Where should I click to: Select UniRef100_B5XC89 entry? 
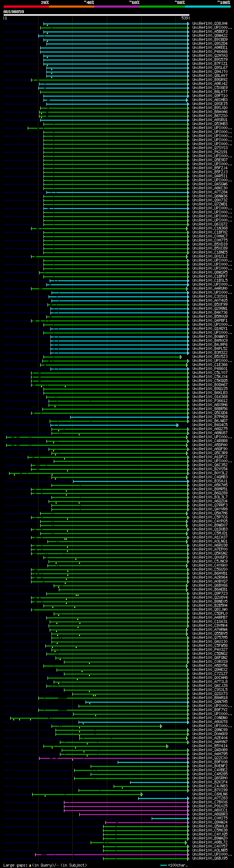click(210, 248)
